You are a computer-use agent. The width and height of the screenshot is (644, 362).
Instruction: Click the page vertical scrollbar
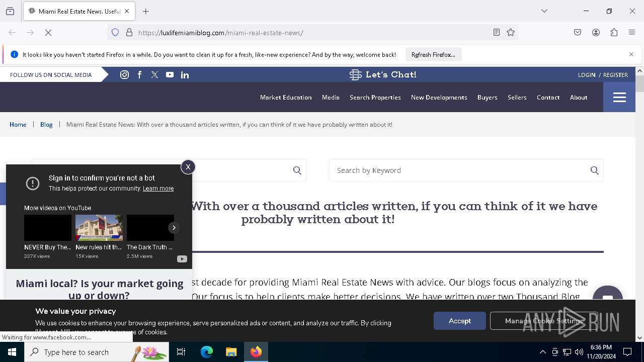tap(639, 83)
